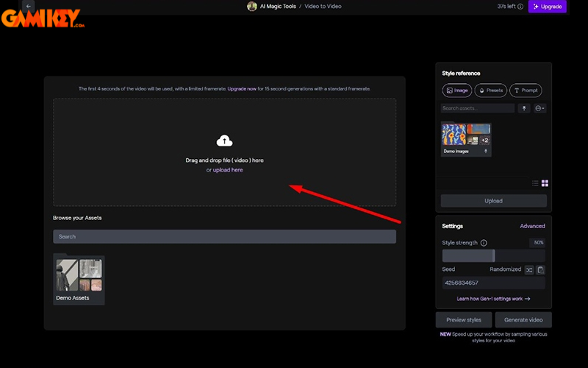Click the Style strength info icon
Screen dimensions: 588x368
coord(484,243)
